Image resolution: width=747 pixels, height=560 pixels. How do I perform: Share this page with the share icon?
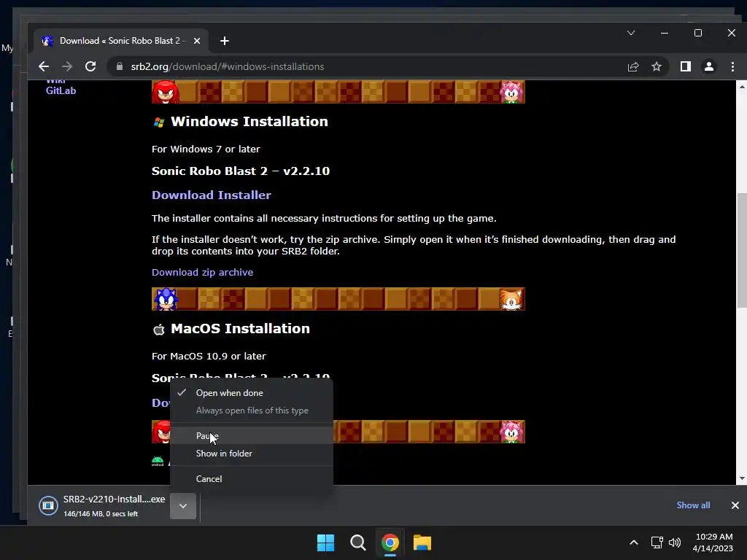pos(633,66)
